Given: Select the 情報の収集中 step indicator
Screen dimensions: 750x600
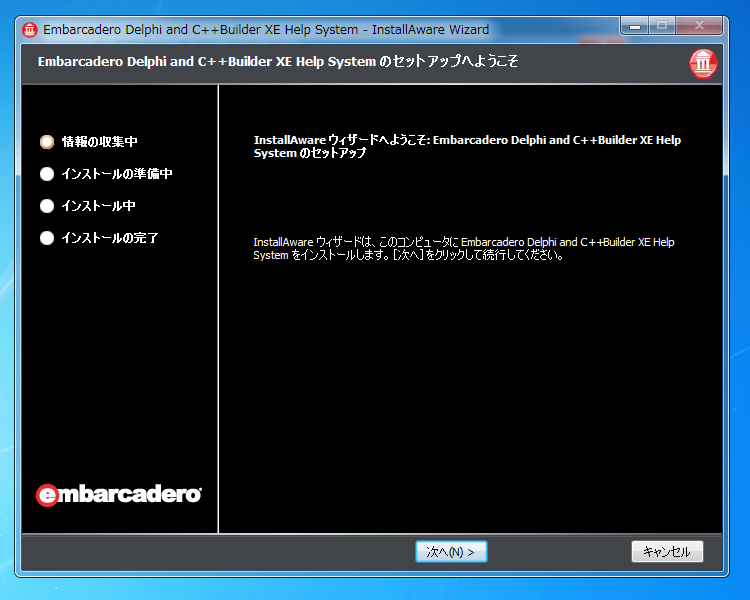Looking at the screenshot, I should click(47, 142).
